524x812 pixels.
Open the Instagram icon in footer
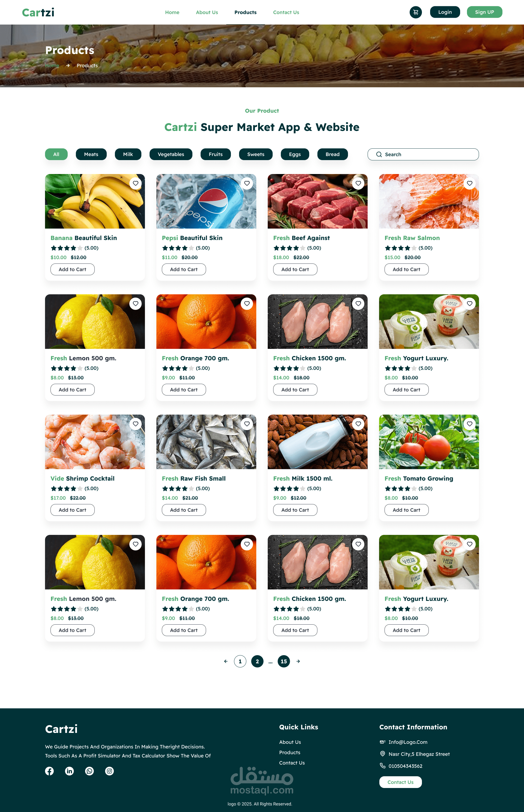point(109,771)
